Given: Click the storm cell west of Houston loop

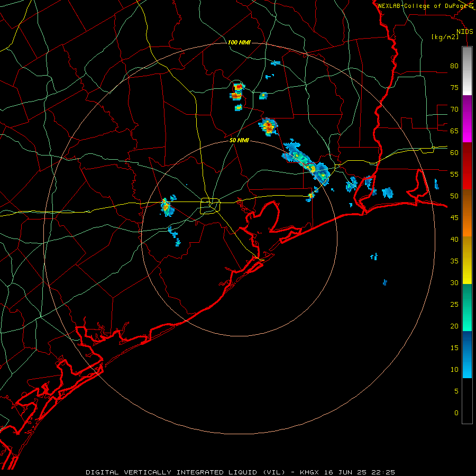Looking at the screenshot, I should pos(167,207).
